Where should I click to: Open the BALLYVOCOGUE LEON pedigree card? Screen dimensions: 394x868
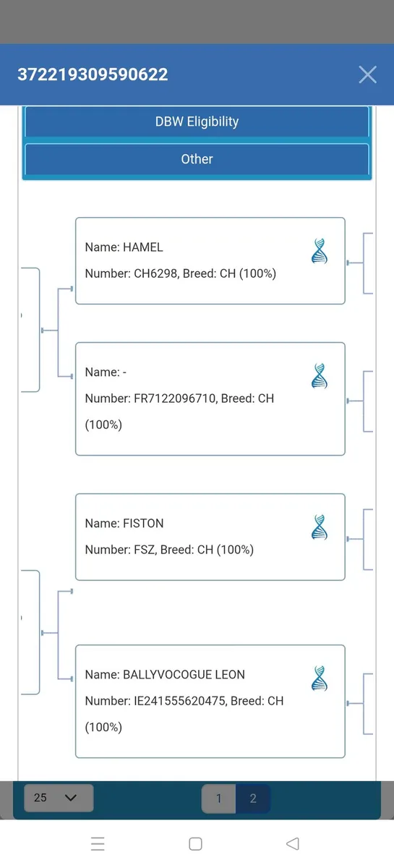210,701
